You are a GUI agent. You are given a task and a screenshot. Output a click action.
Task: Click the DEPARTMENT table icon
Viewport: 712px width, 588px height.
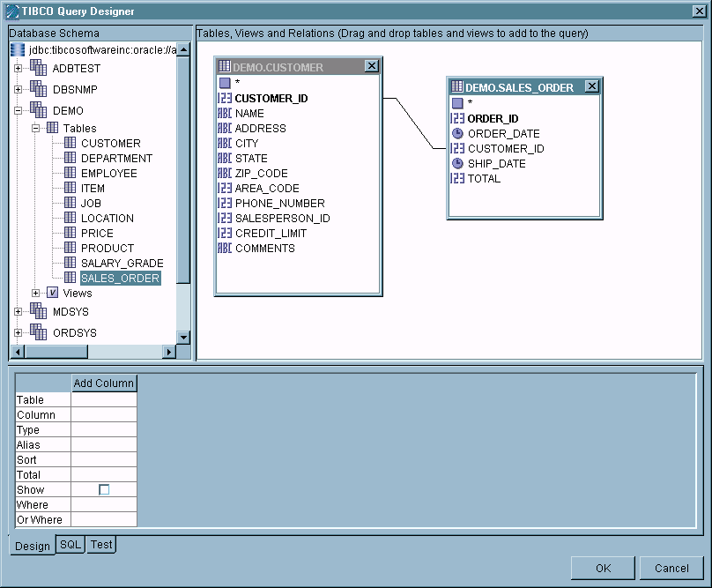70,158
